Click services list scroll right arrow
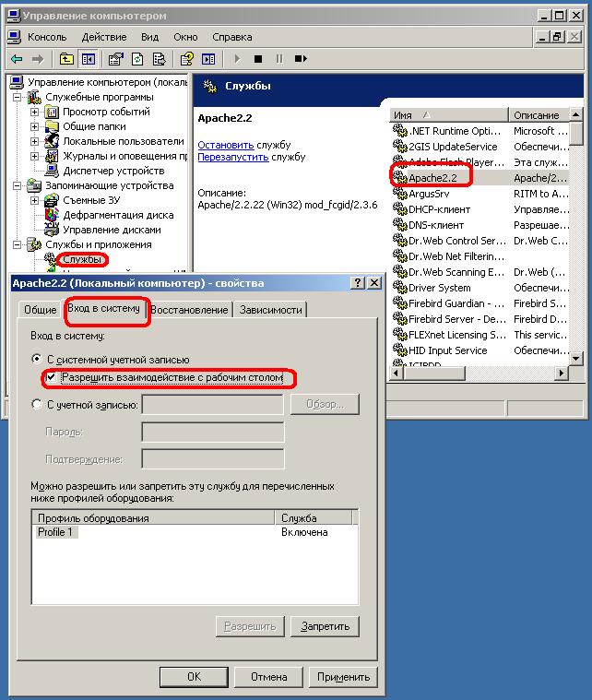The width and height of the screenshot is (592, 700). 562,373
